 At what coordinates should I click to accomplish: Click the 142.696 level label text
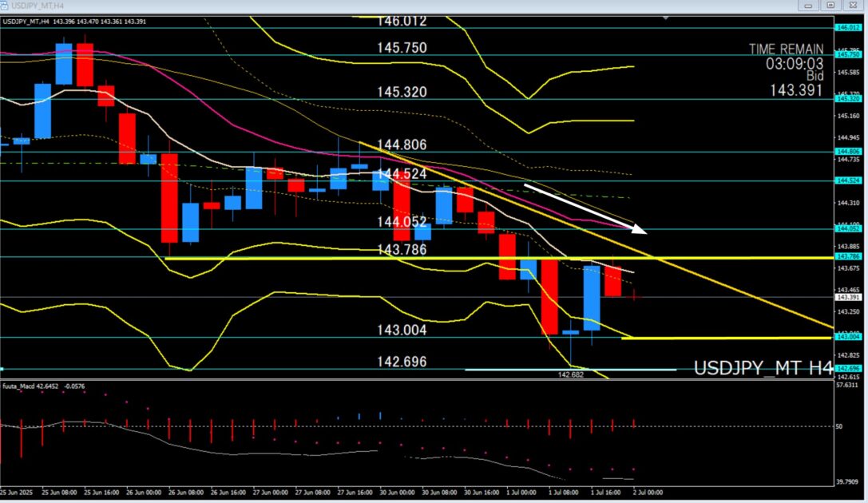(402, 362)
